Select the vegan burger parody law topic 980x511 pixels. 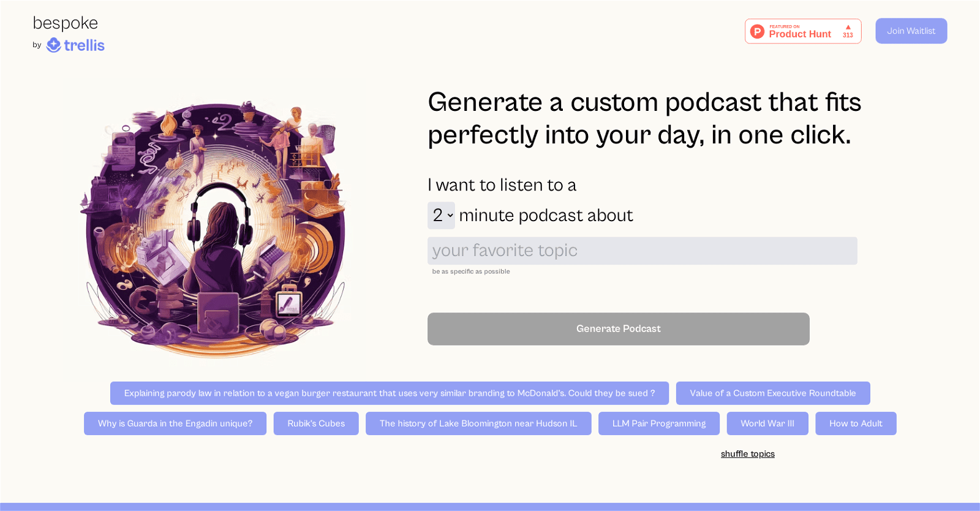(389, 393)
